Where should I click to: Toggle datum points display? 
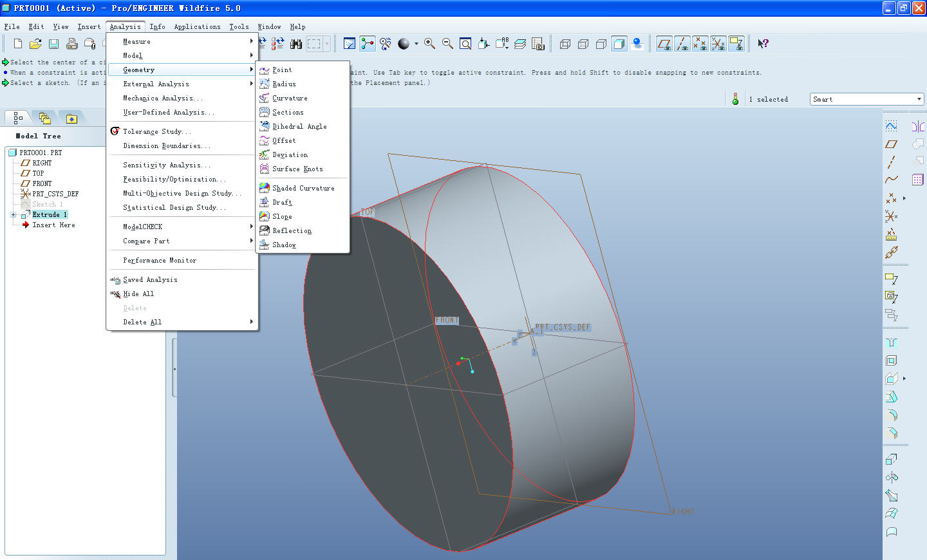click(700, 44)
